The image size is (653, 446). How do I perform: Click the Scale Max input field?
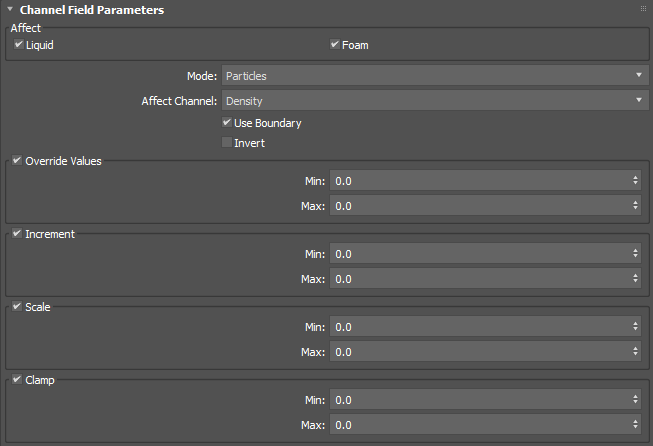pos(480,352)
